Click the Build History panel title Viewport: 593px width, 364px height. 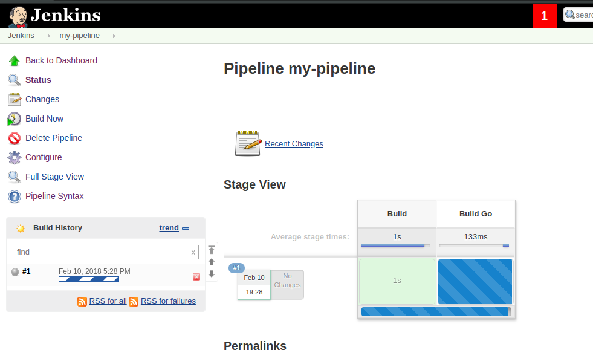(x=57, y=228)
